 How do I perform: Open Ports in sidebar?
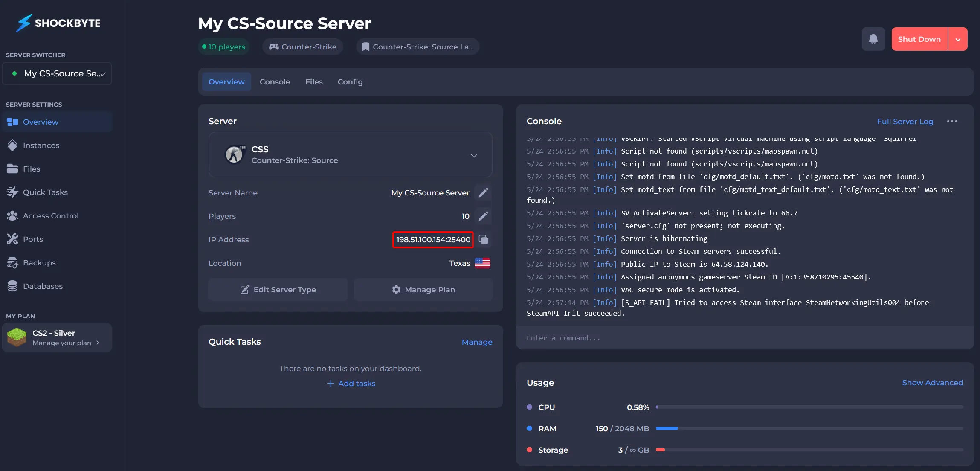tap(57, 239)
